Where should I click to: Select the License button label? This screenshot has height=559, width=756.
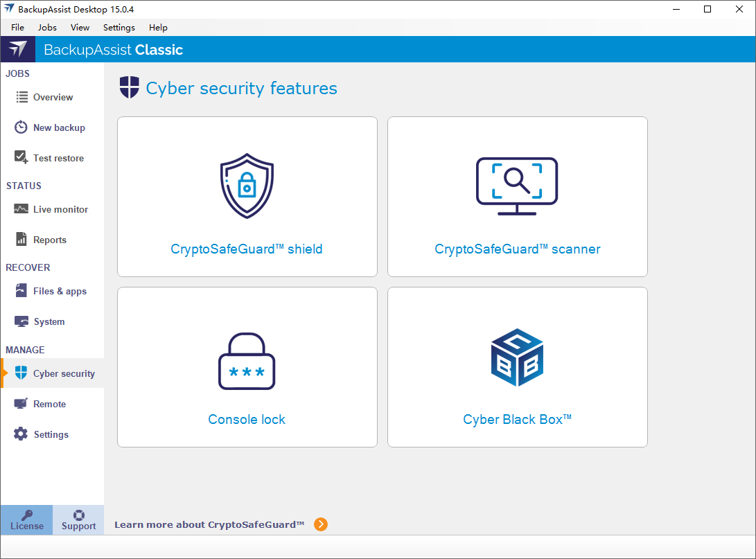[x=27, y=526]
